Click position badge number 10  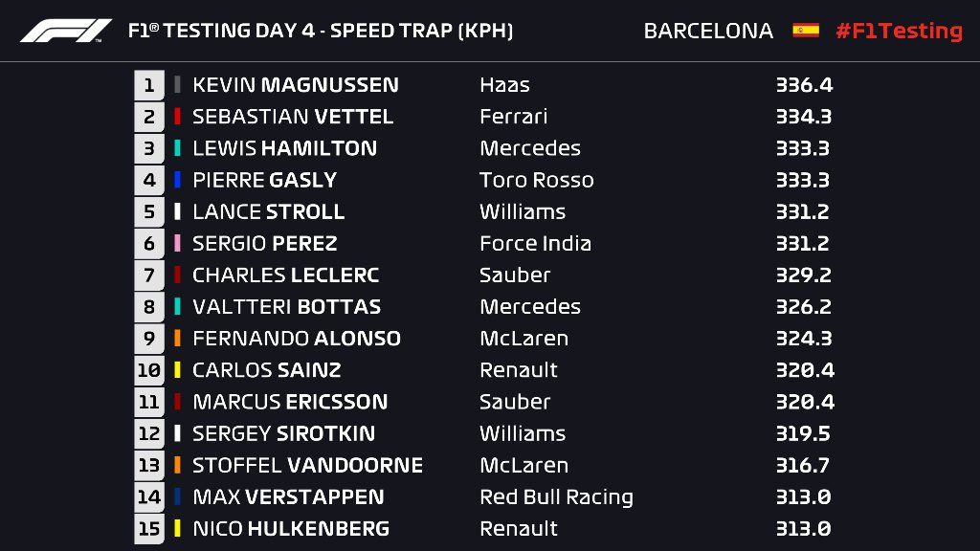click(149, 370)
